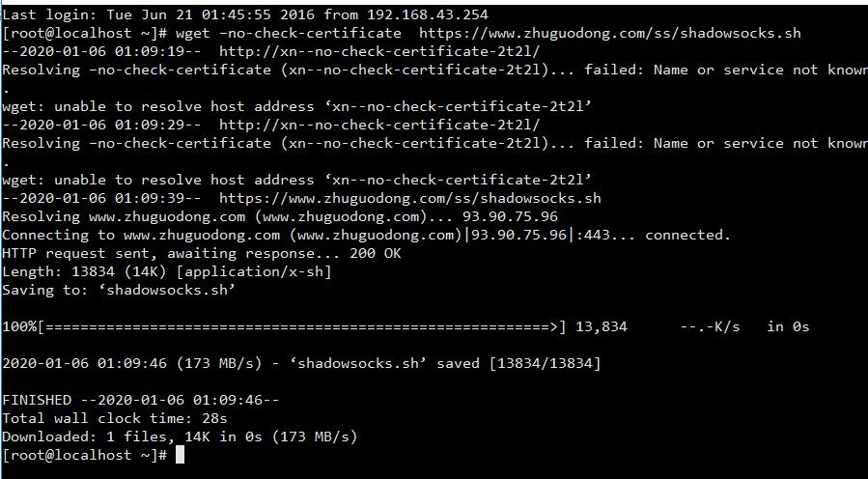Click the xn-- URL on the 01:09:19 line
868x479 pixels.
point(379,51)
